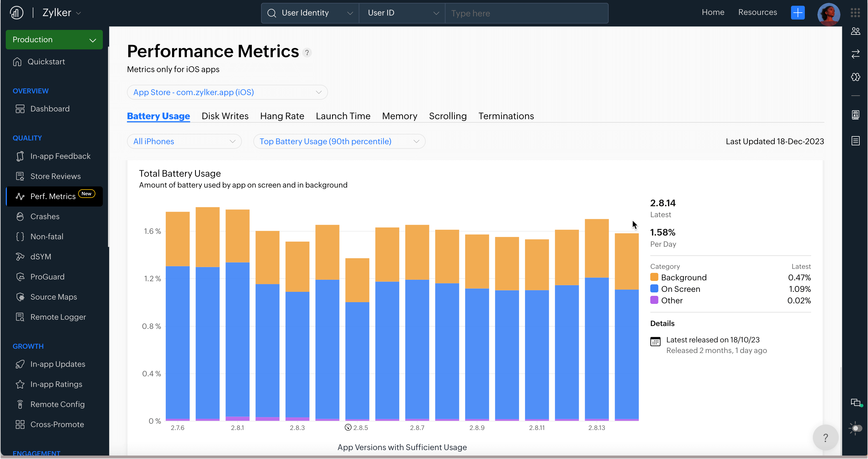
Task: Click the blue plus icon in header
Action: pyautogui.click(x=797, y=13)
